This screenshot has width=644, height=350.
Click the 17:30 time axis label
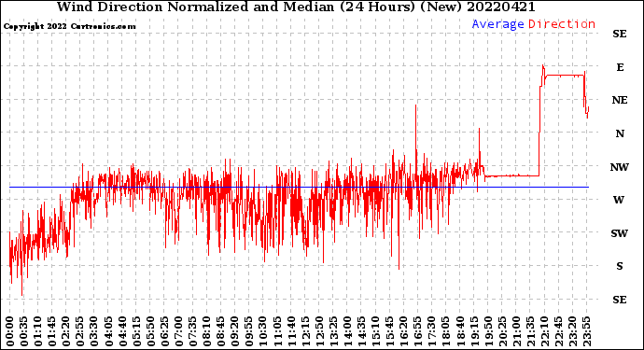click(x=431, y=330)
